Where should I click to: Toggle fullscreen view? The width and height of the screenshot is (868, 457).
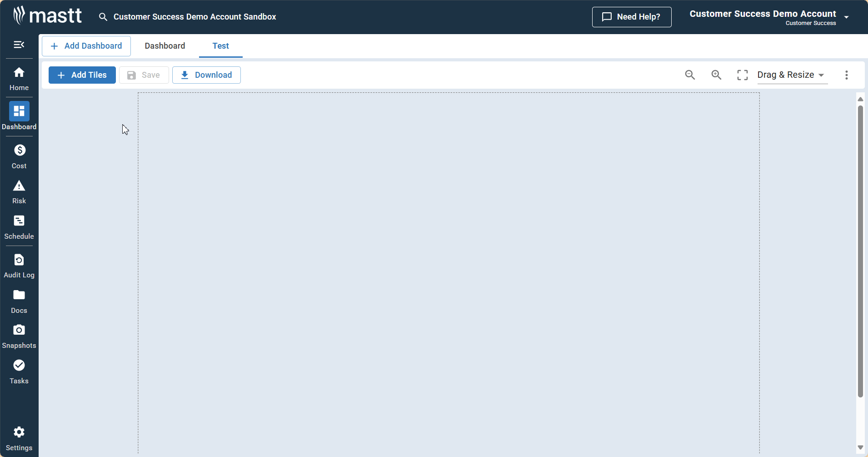pos(743,75)
